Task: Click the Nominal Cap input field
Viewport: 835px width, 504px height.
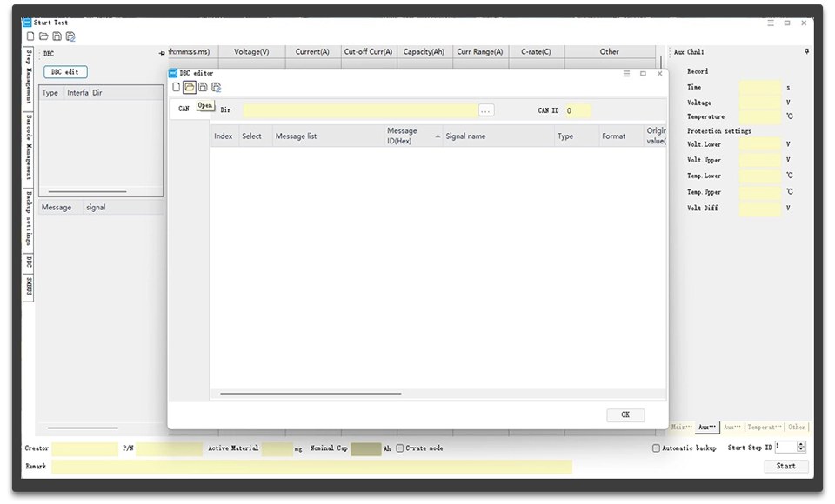Action: [x=366, y=448]
